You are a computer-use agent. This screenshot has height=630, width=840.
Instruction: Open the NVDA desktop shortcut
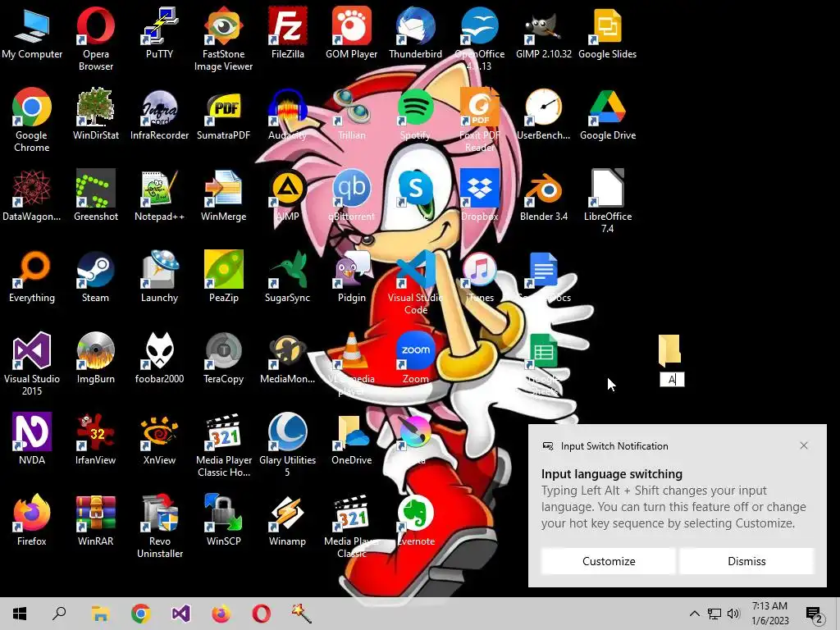32,431
